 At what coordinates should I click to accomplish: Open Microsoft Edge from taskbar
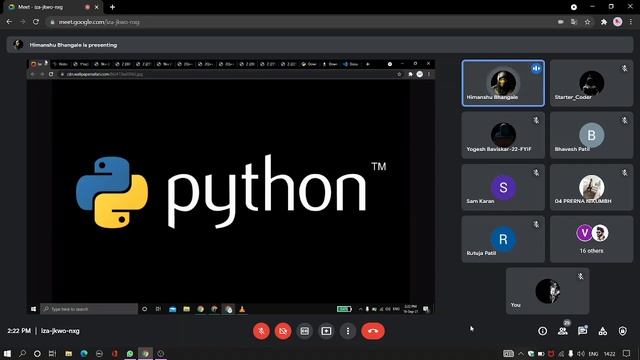click(x=84, y=353)
